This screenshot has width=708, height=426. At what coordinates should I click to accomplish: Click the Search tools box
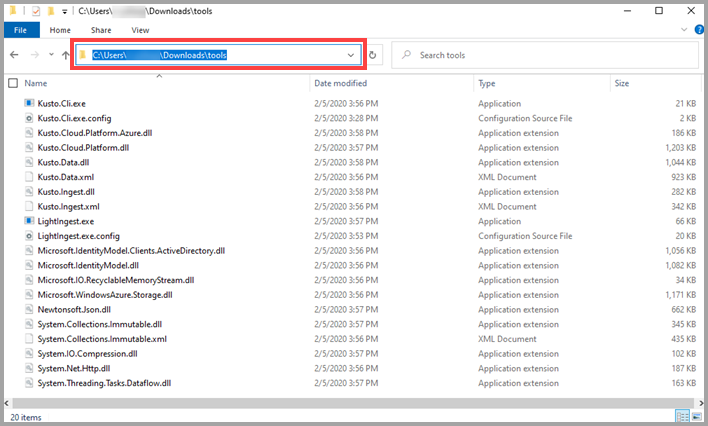(545, 55)
